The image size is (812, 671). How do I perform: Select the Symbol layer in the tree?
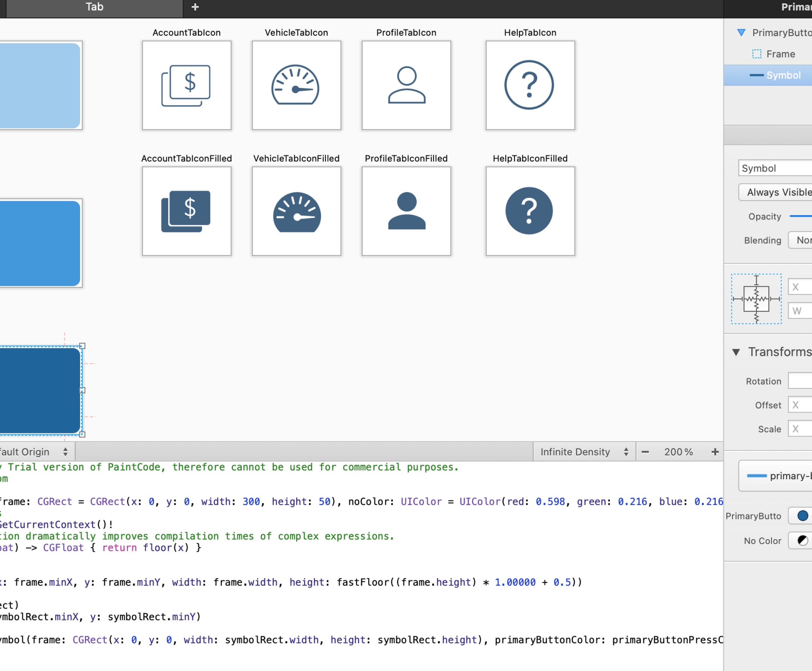pos(783,75)
